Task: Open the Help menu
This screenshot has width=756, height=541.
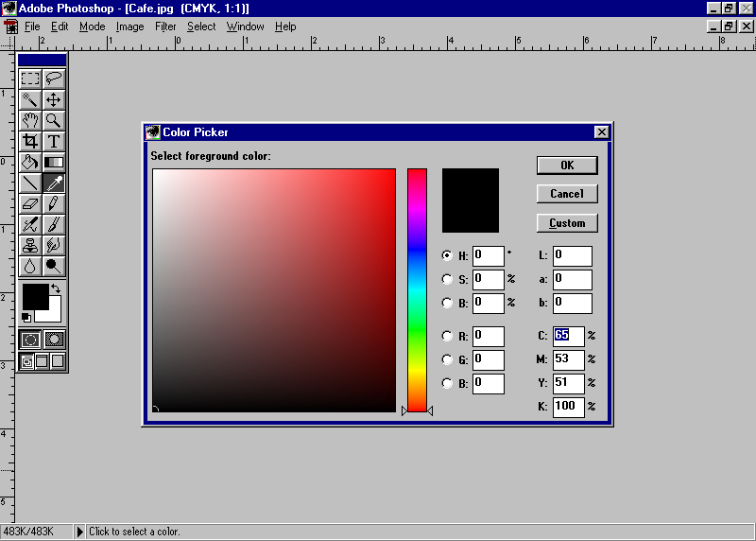Action: [x=285, y=26]
